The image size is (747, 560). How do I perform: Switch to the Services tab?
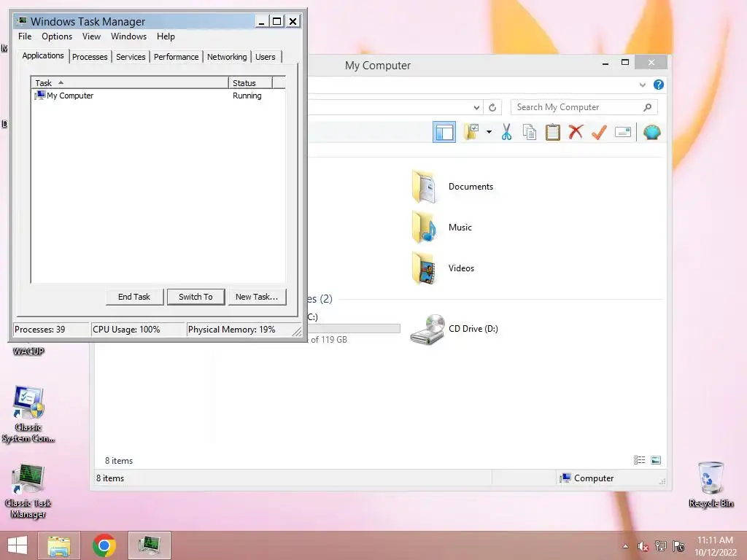131,57
